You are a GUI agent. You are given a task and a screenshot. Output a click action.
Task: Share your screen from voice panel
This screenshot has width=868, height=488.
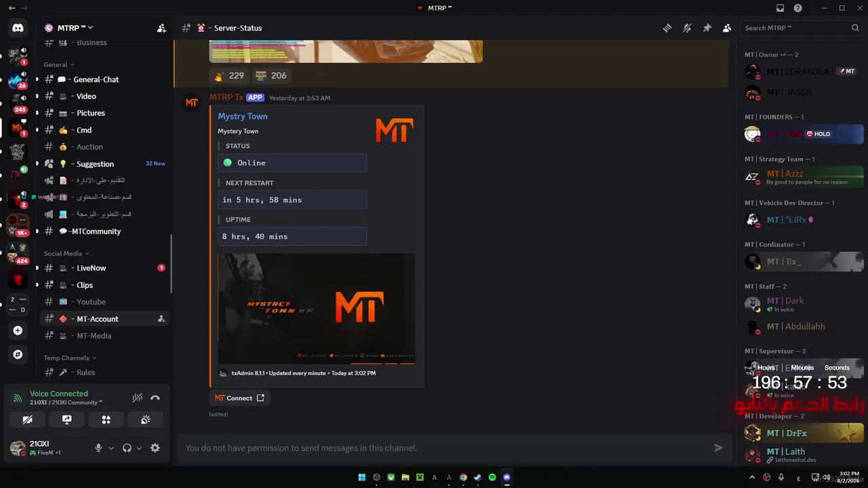pyautogui.click(x=66, y=420)
